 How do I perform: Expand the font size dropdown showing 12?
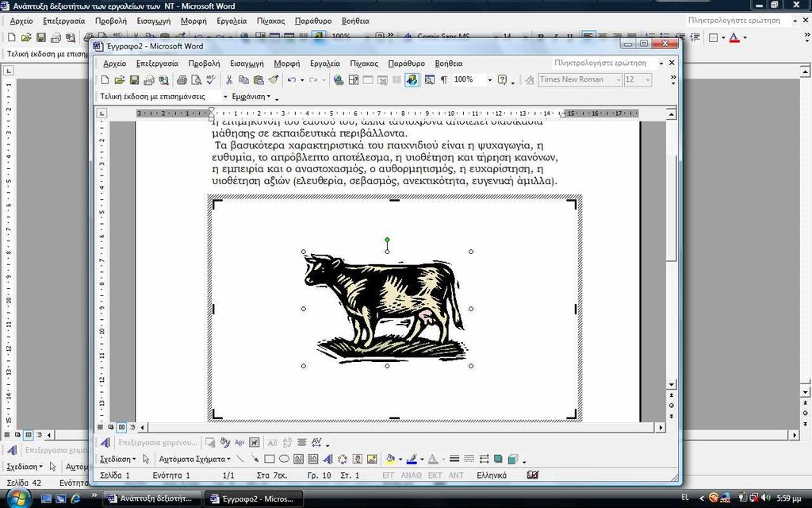coord(648,80)
